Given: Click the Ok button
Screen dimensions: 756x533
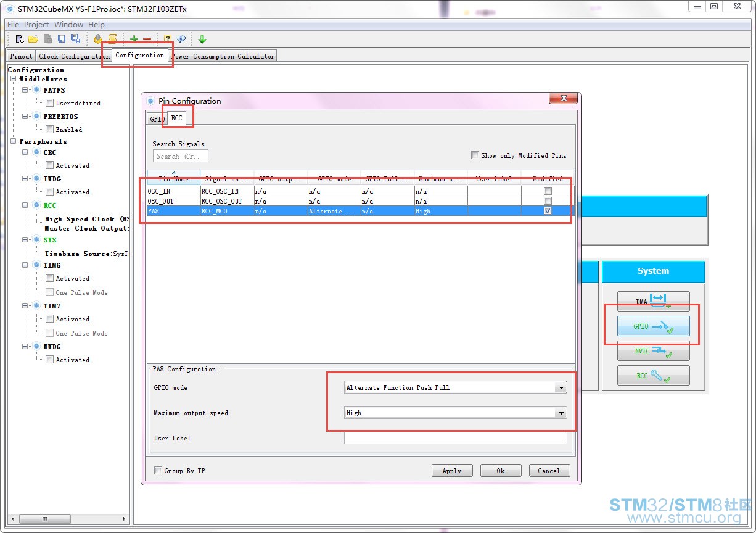Looking at the screenshot, I should pos(501,471).
